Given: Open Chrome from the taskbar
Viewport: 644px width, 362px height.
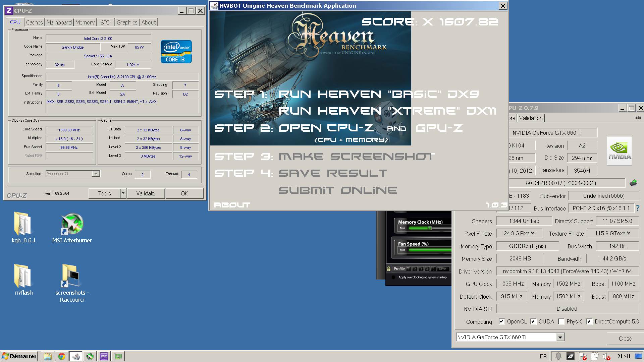Looking at the screenshot, I should [x=62, y=356].
